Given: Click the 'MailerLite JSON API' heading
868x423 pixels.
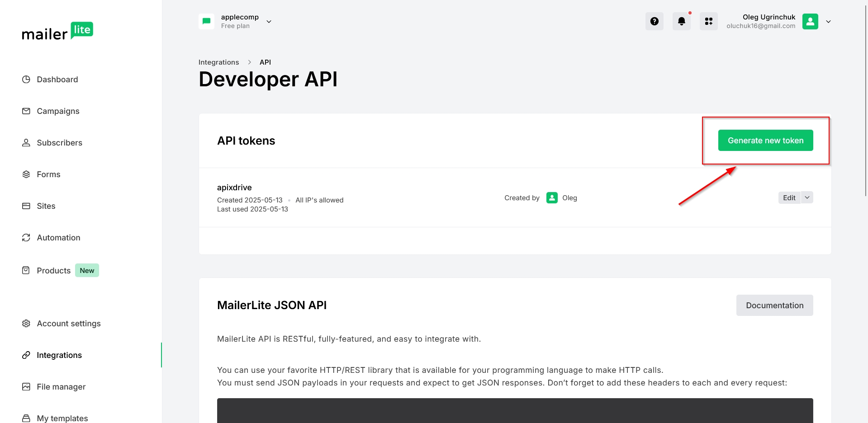Looking at the screenshot, I should pos(272,305).
